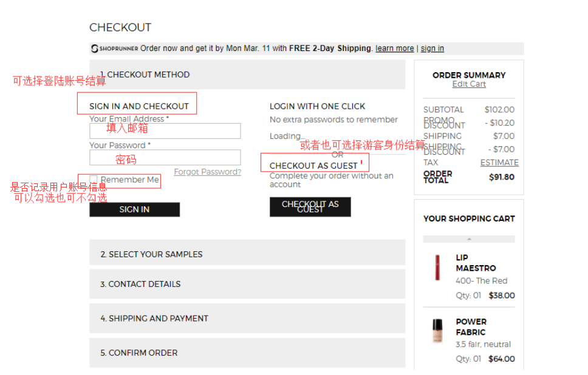Viewport: 588px width, 375px height.
Task: Toggle the Remember Me checkbox
Action: click(x=94, y=180)
